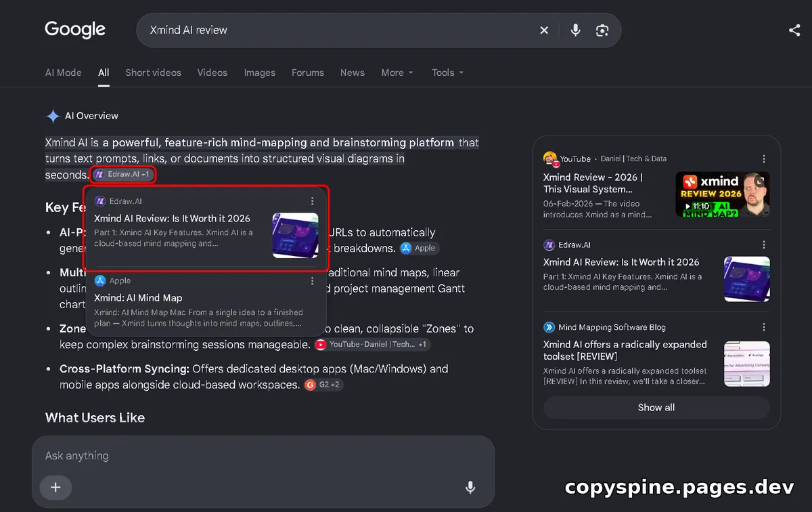This screenshot has width=812, height=512.
Task: Switch to AI Mode tab
Action: (64, 72)
